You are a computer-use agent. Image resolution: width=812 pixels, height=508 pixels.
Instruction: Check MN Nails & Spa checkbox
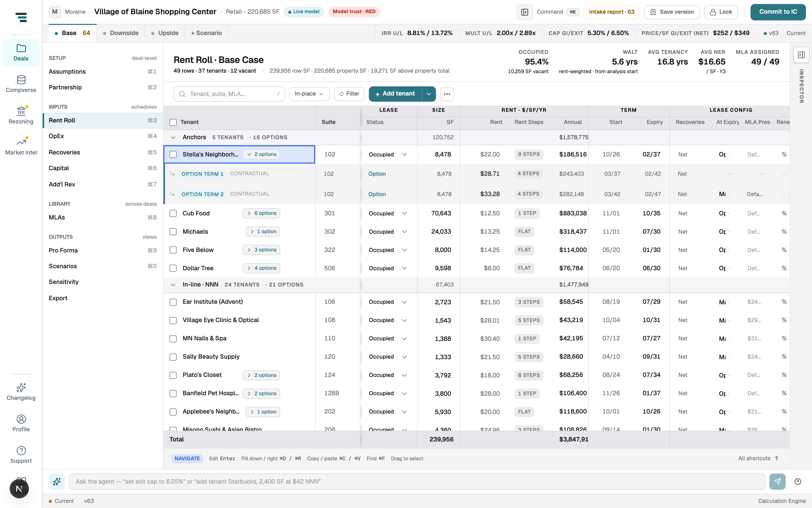pos(173,339)
